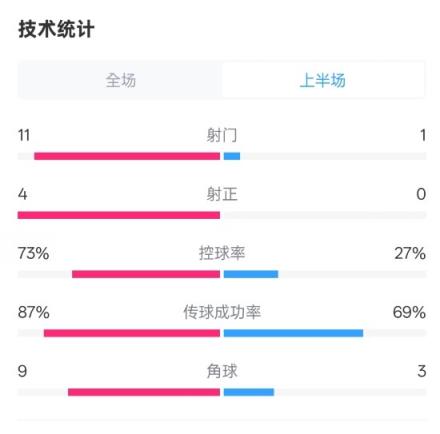
Task: Click the 11 shots value
Action: pos(24,135)
